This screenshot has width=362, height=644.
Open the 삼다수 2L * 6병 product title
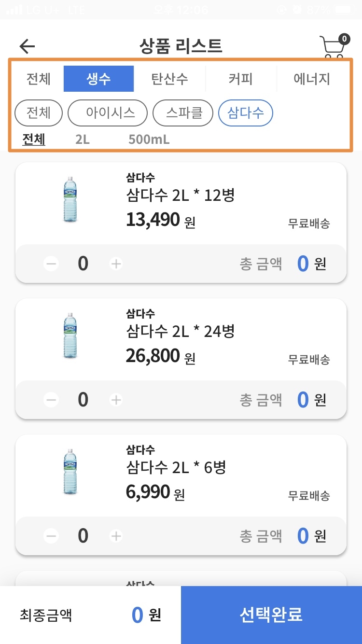[x=176, y=467]
